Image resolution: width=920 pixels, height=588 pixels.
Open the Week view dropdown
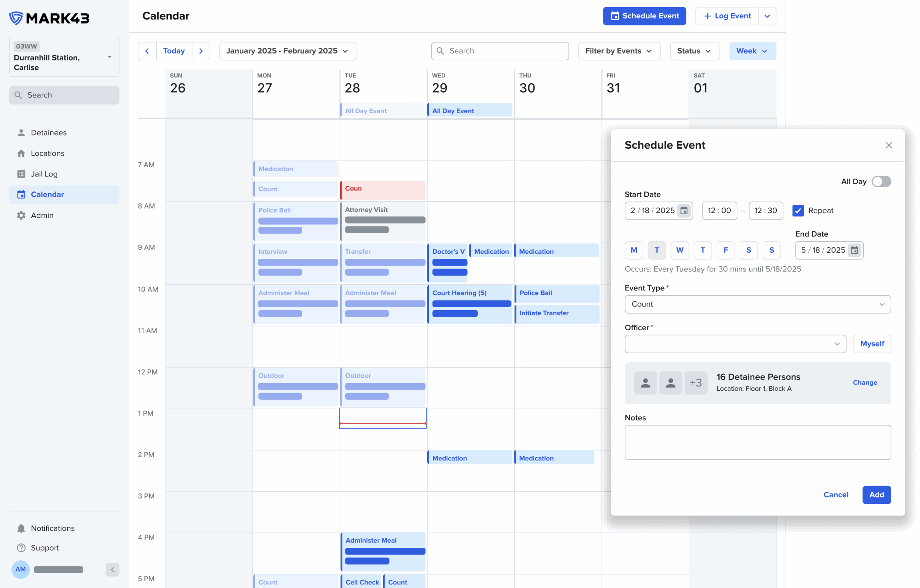(752, 51)
